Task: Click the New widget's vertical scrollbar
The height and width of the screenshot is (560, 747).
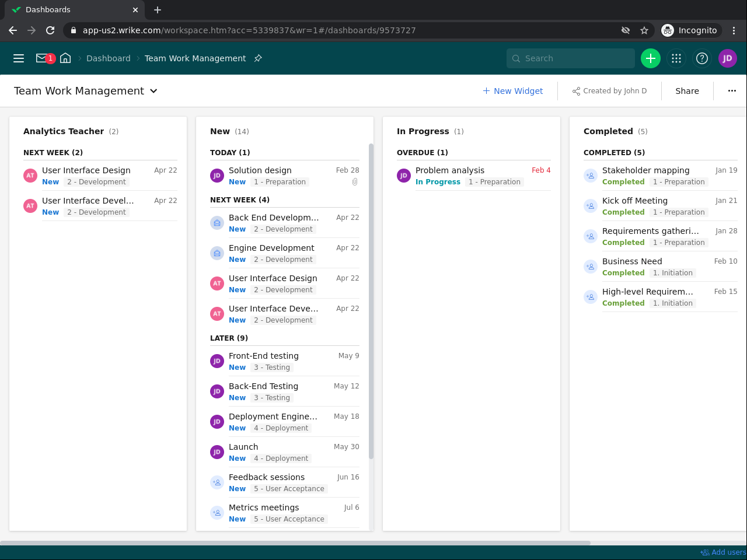Action: [371, 301]
